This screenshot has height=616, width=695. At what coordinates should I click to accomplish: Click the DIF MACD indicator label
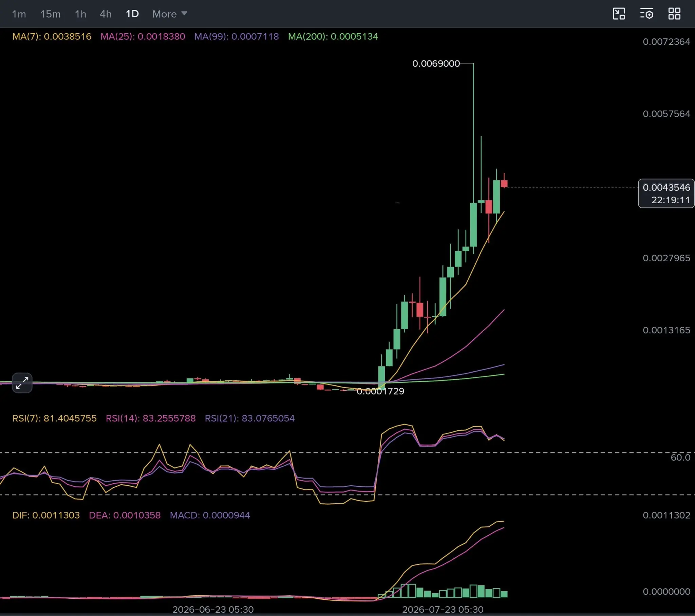pos(46,515)
